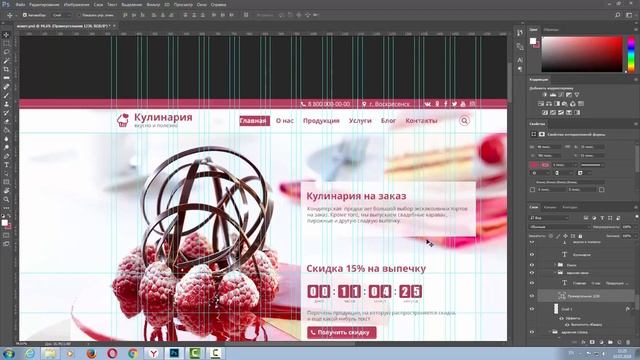Expand the bottom group in Layers list
The height and width of the screenshot is (360, 640).
point(549,332)
